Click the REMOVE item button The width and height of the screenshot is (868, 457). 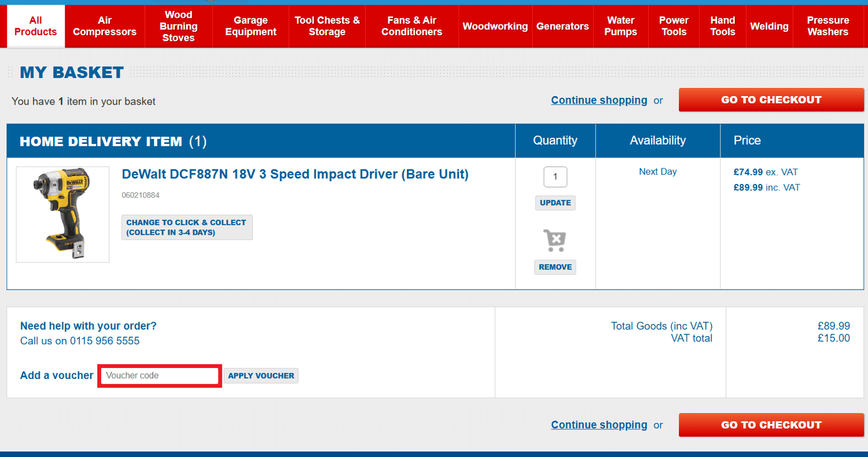pyautogui.click(x=556, y=267)
